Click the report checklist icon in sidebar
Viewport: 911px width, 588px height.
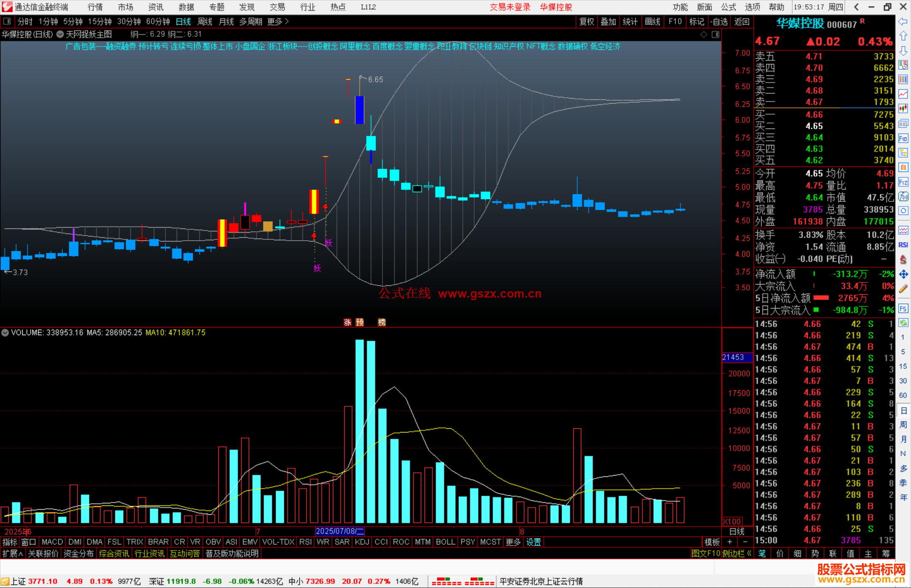[x=903, y=65]
